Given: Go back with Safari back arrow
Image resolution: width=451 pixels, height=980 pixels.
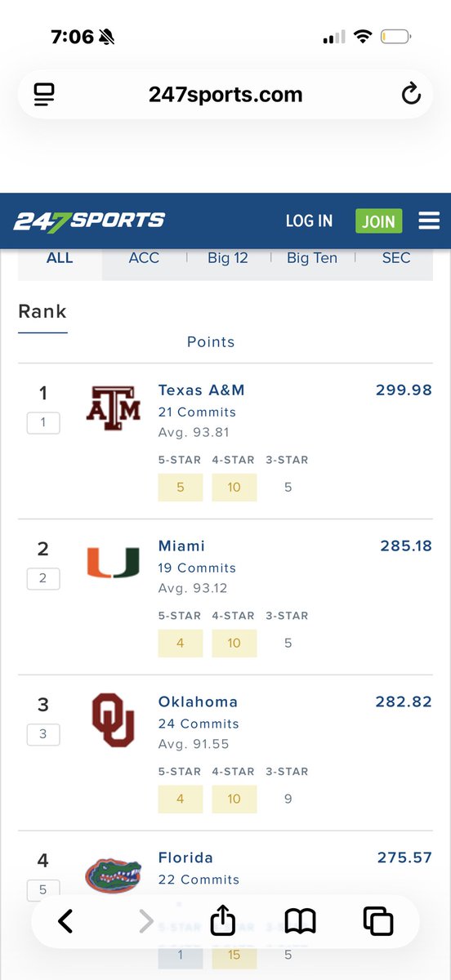Looking at the screenshot, I should tap(65, 921).
